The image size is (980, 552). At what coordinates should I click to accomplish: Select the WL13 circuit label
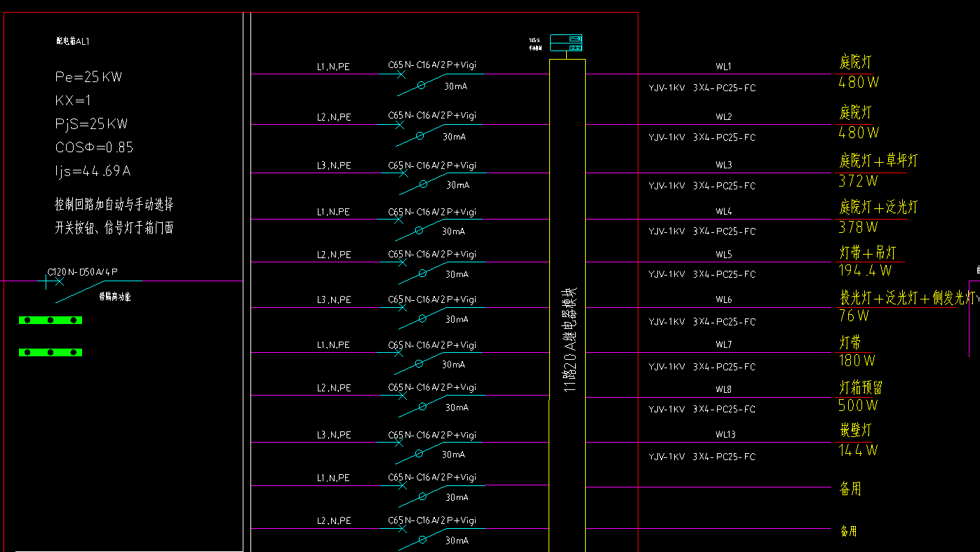[725, 434]
